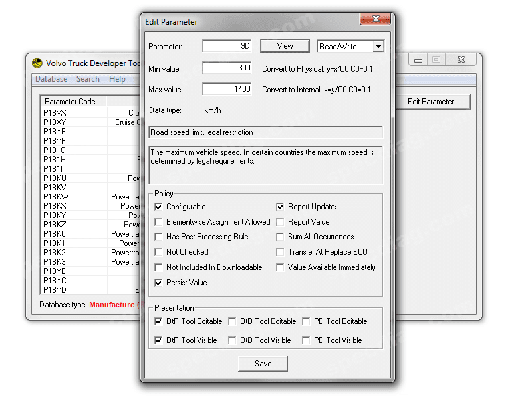
Task: Click the Max value input field
Action: click(227, 89)
